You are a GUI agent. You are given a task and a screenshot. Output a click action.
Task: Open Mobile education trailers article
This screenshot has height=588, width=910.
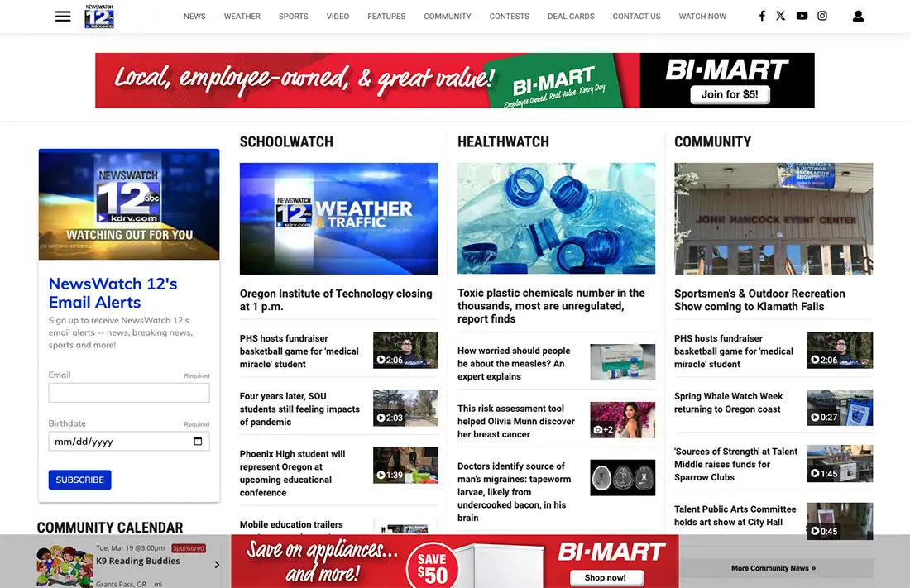point(291,524)
